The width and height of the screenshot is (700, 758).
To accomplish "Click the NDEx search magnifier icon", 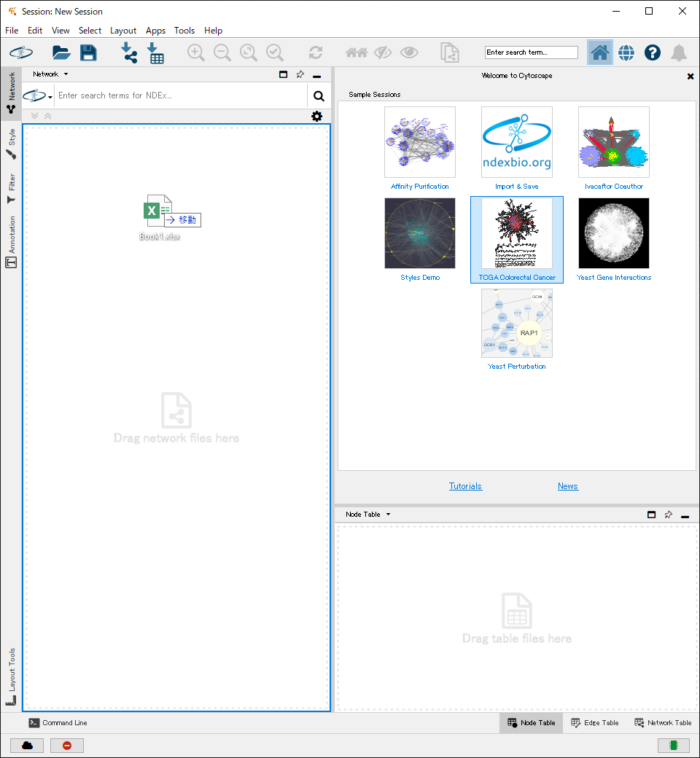I will (x=319, y=96).
